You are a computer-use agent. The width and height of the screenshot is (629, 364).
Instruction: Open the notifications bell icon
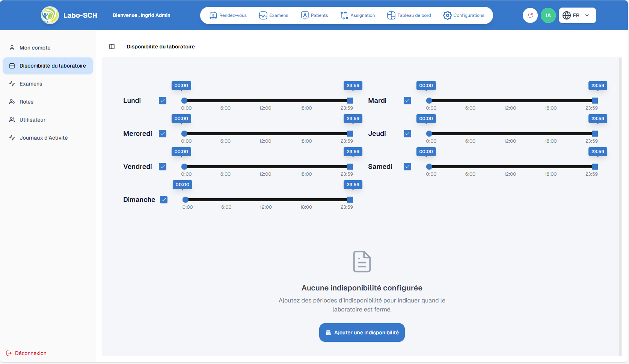click(x=530, y=15)
